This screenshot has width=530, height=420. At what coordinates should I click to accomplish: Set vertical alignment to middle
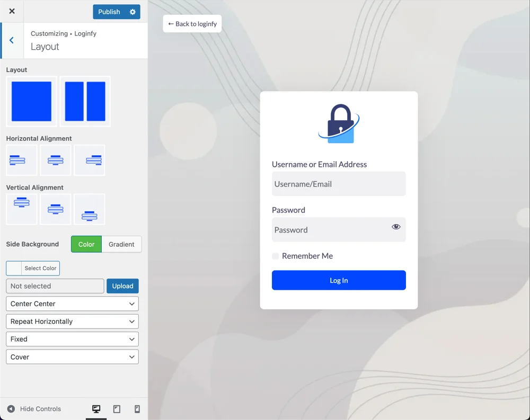(56, 209)
